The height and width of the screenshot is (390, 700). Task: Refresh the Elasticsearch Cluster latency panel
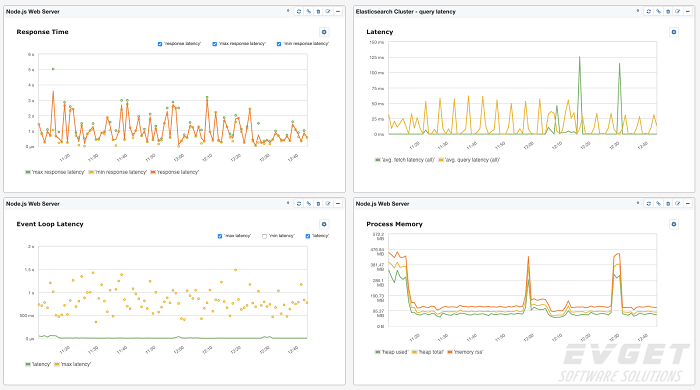pos(649,12)
